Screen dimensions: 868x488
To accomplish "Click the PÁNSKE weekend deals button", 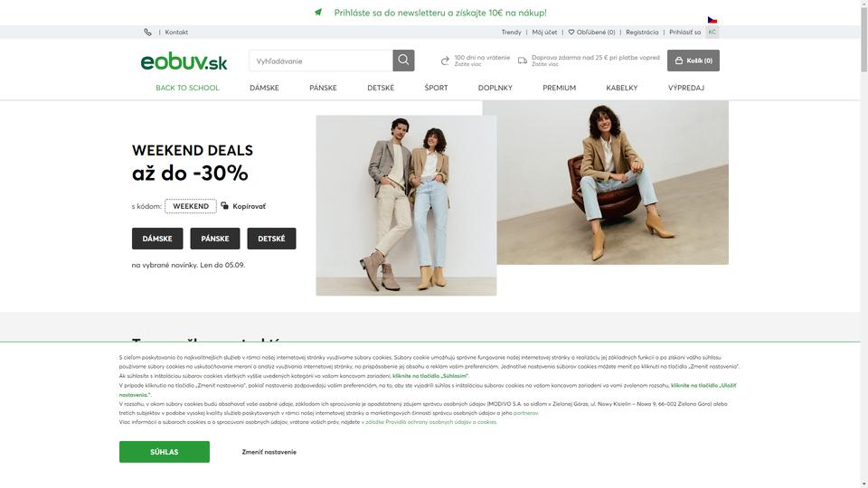I will pyautogui.click(x=215, y=239).
